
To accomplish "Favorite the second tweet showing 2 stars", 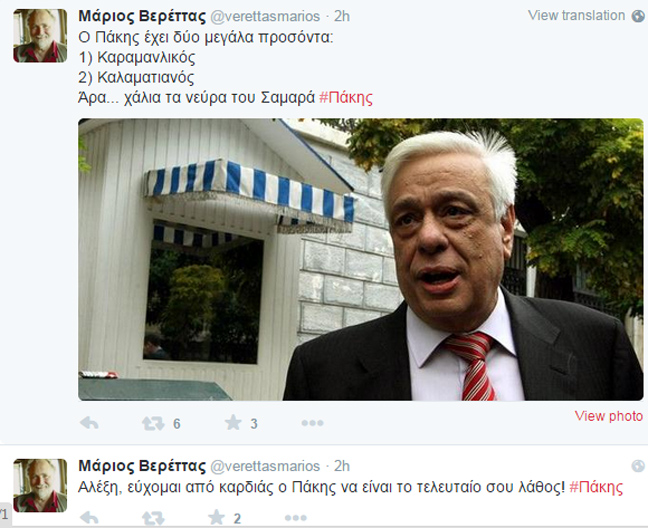I will coord(216,517).
